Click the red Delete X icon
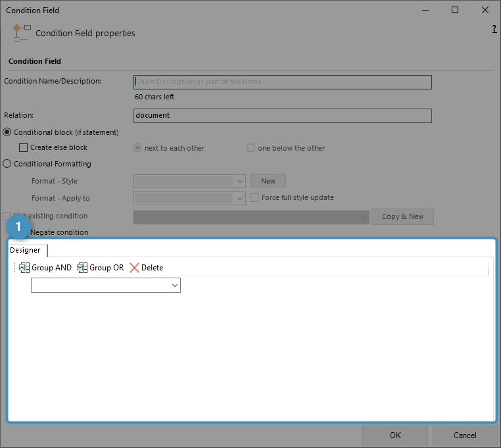Image resolution: width=501 pixels, height=448 pixels. [134, 268]
